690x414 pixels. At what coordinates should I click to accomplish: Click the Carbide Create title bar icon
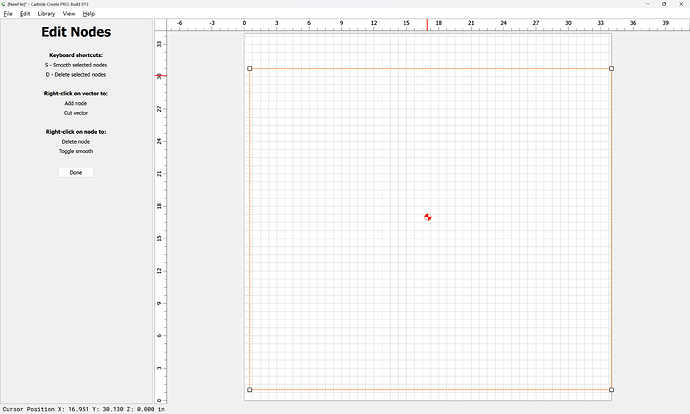click(x=4, y=4)
